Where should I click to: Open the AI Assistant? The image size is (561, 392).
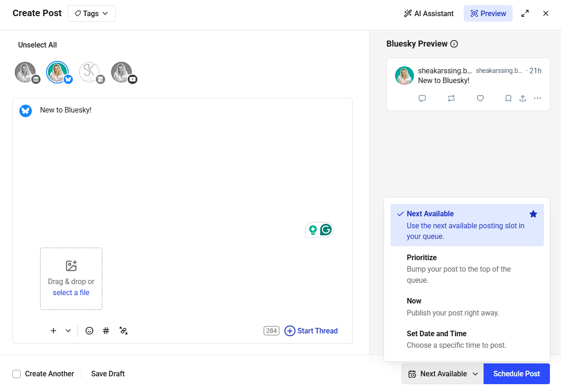tap(428, 13)
